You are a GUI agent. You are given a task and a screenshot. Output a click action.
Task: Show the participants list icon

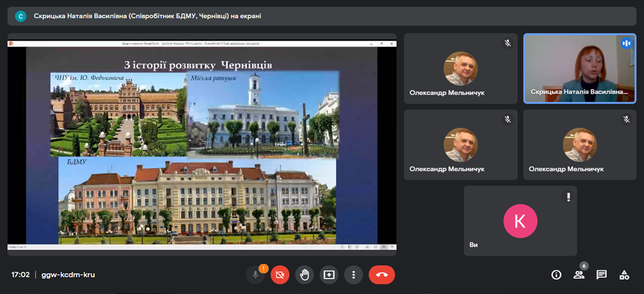tap(578, 275)
